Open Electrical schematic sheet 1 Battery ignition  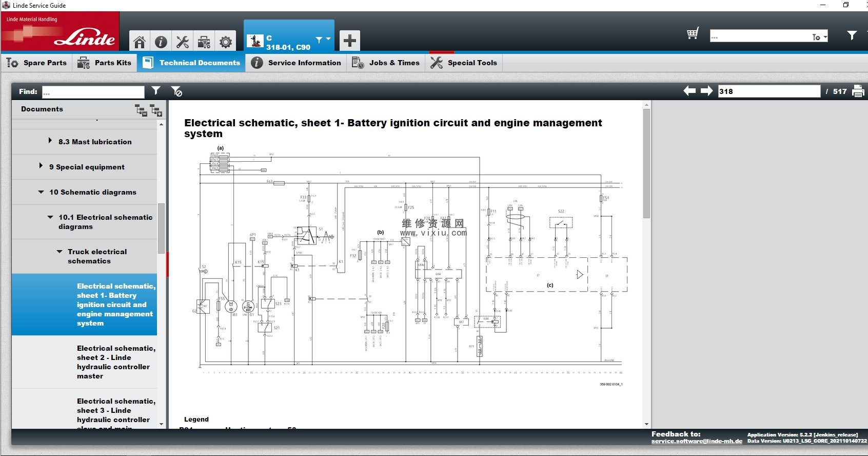point(84,305)
